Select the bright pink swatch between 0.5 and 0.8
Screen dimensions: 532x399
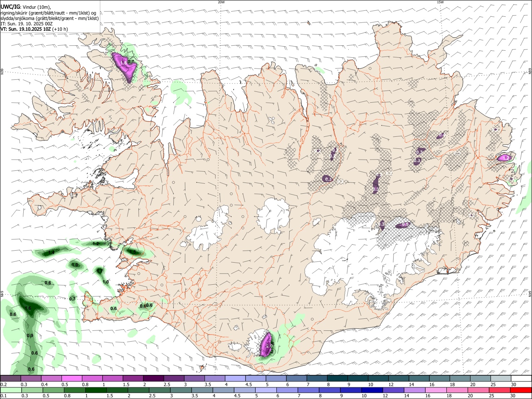pos(71,378)
